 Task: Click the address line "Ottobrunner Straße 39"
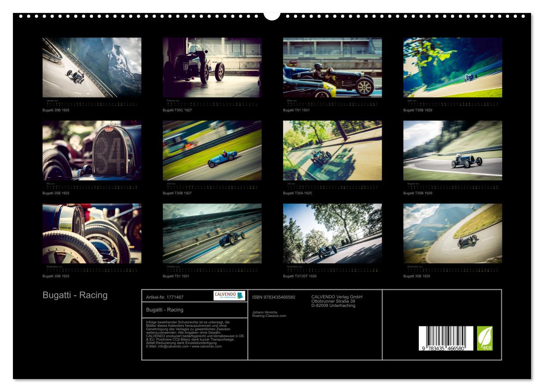pos(333,301)
